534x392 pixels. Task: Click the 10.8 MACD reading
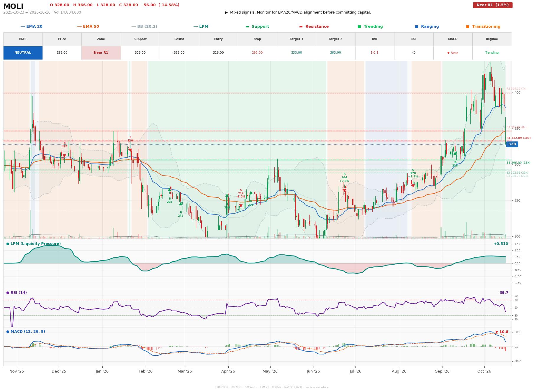502,332
